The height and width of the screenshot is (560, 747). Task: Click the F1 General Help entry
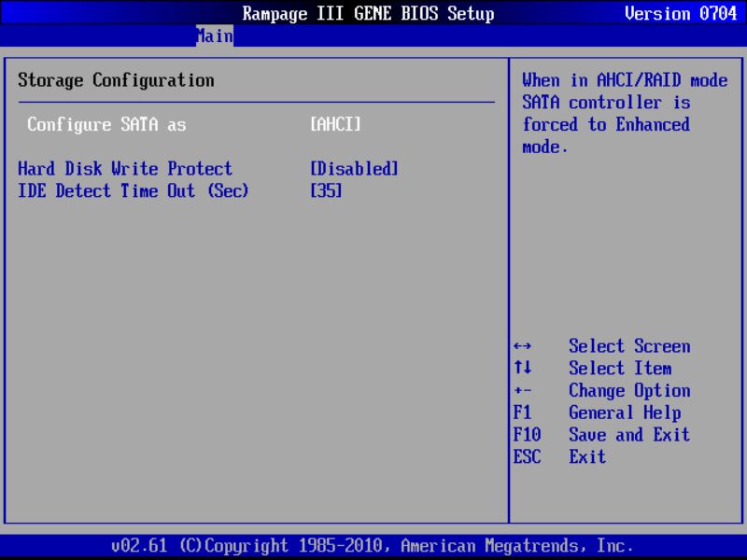(x=597, y=413)
